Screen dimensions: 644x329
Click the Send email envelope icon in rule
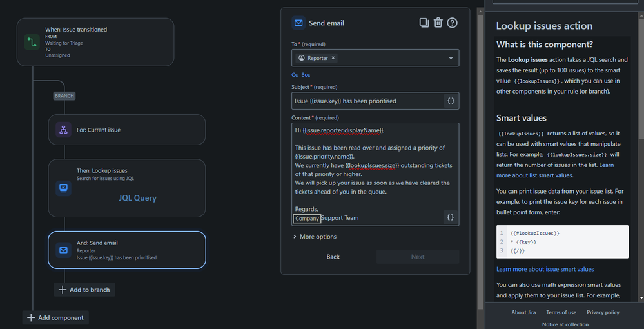[63, 250]
